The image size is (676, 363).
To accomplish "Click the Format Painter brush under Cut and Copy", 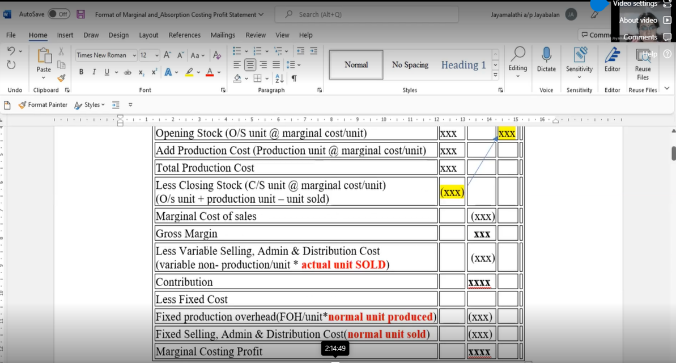I will [61, 78].
